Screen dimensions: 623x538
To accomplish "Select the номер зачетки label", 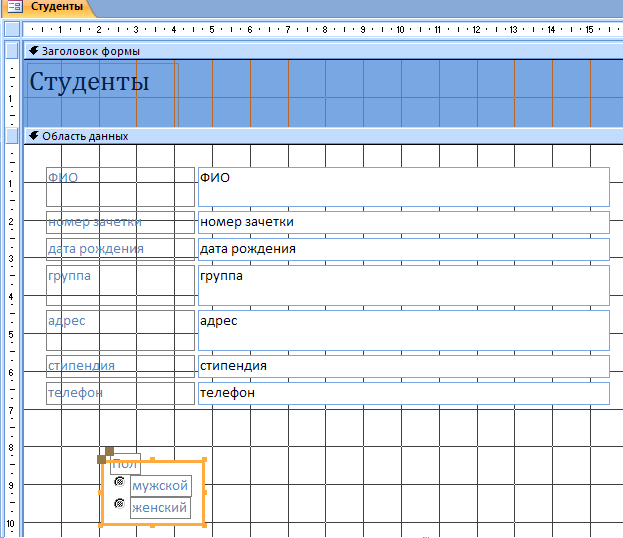I will click(120, 223).
